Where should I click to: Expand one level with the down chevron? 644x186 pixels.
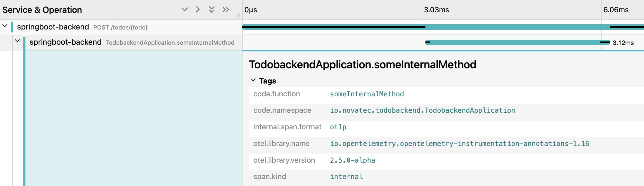tap(184, 9)
